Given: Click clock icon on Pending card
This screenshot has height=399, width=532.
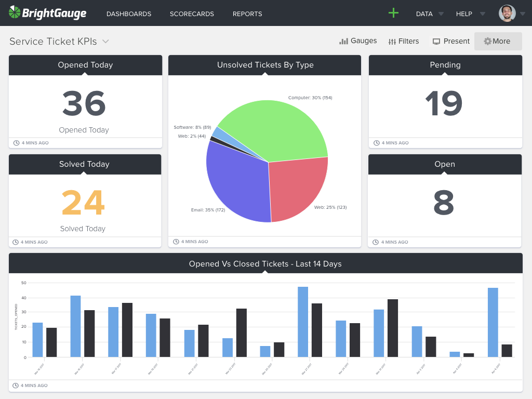Looking at the screenshot, I should point(377,143).
